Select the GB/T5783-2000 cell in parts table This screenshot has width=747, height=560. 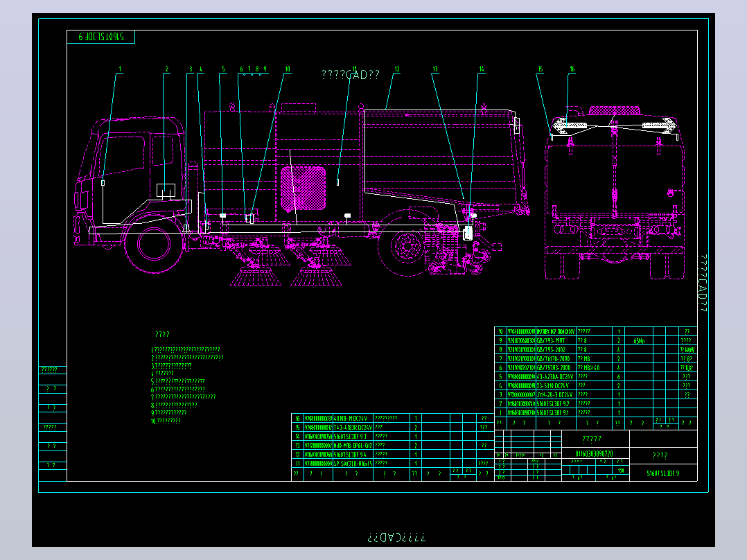(x=556, y=368)
